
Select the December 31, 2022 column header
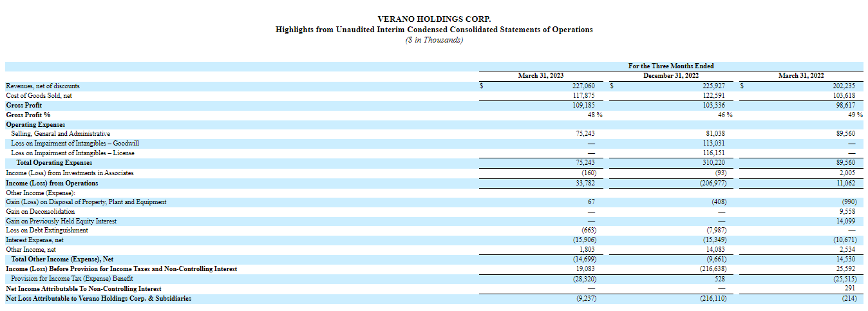pos(671,76)
